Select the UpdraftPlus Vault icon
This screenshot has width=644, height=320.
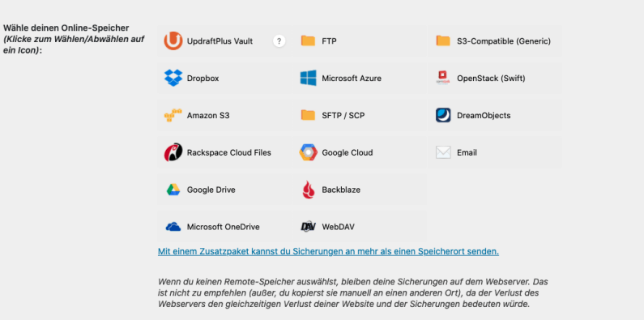click(x=173, y=41)
